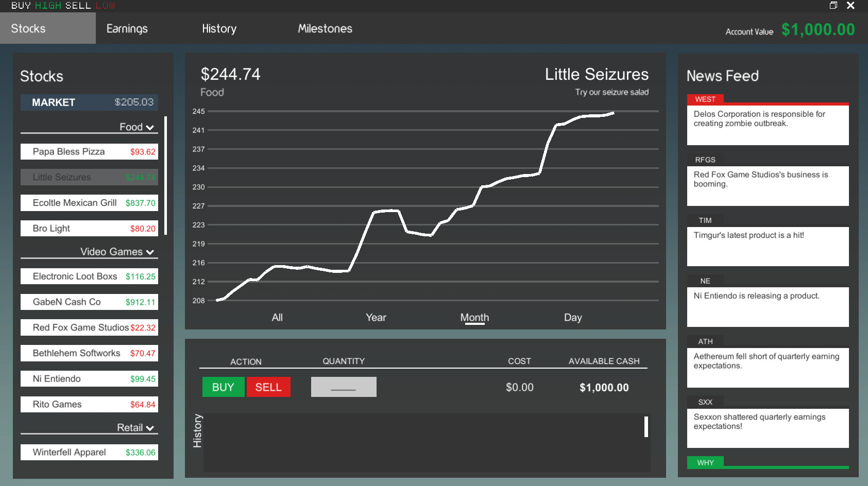Switch to the History tab
The width and height of the screenshot is (868, 486).
click(x=219, y=29)
